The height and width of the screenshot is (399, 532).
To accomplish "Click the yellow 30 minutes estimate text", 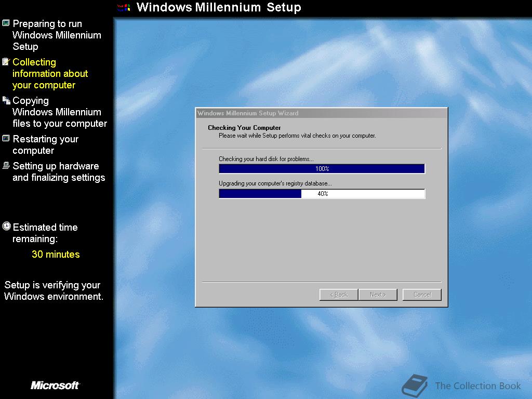I will pos(55,254).
